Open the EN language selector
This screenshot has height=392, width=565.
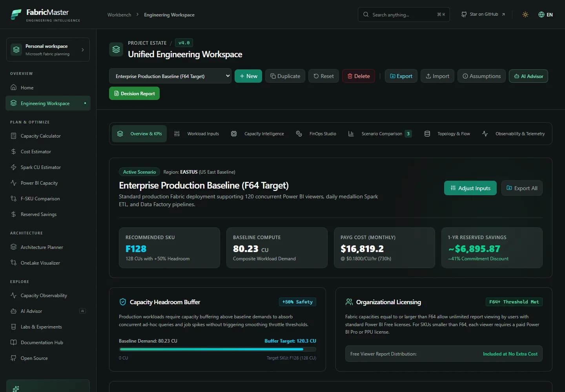click(x=545, y=15)
